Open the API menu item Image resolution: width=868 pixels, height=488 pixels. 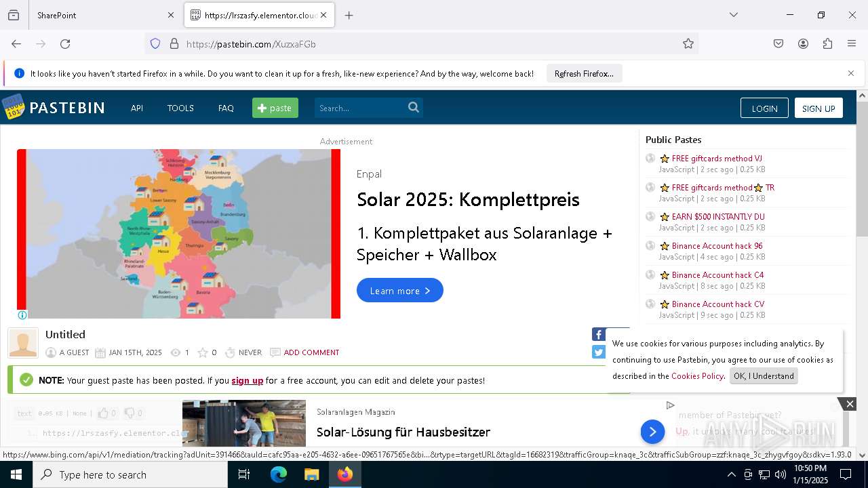coord(137,108)
